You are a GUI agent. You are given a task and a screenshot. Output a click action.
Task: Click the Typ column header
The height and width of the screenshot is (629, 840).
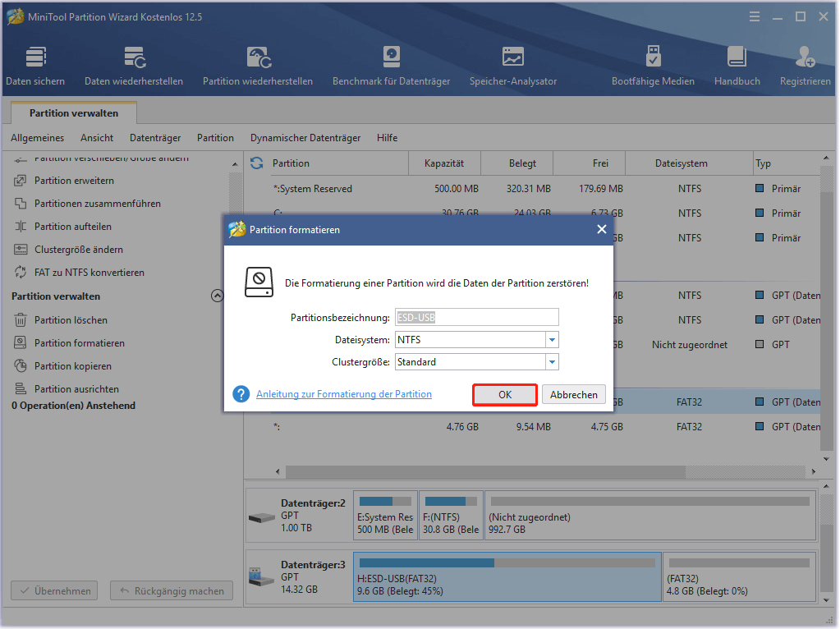(x=786, y=163)
